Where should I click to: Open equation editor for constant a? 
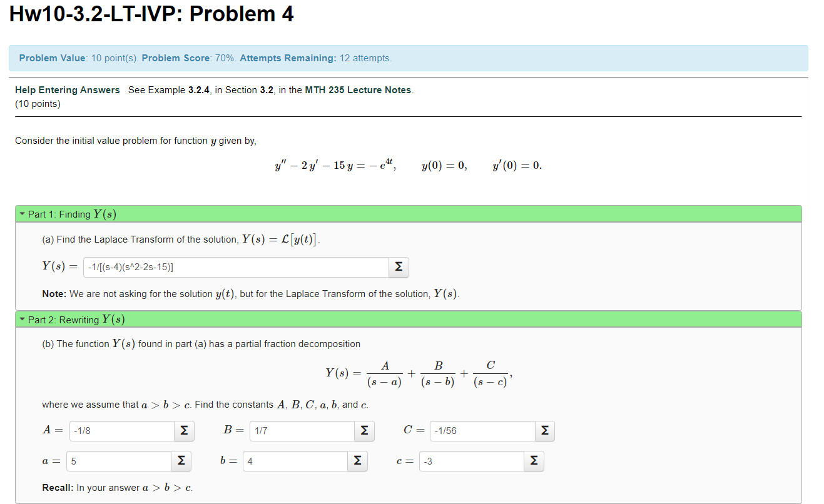point(181,461)
